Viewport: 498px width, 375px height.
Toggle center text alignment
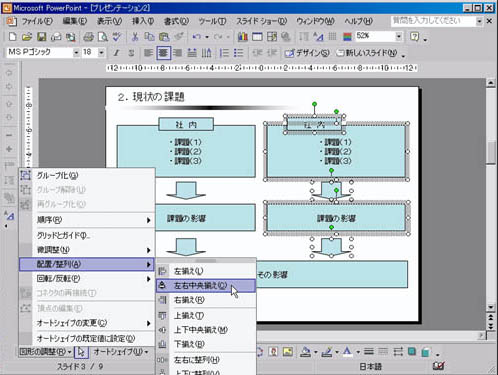(x=163, y=53)
